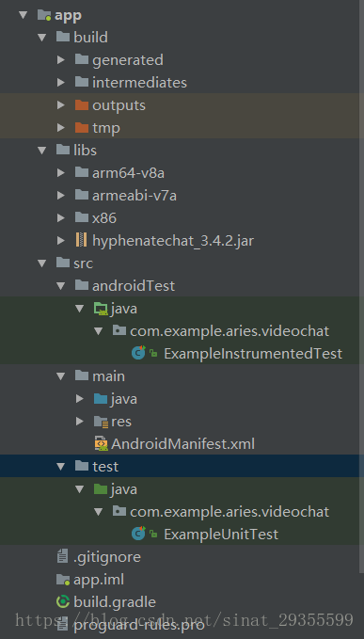Image resolution: width=364 pixels, height=639 pixels.
Task: Click the generated folder icon
Action: (82, 59)
